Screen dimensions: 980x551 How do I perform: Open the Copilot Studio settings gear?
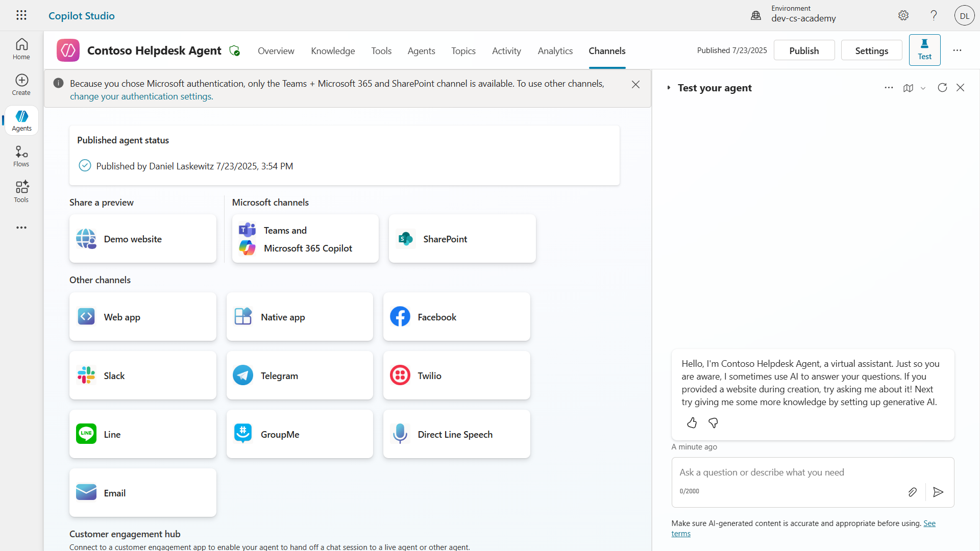903,15
